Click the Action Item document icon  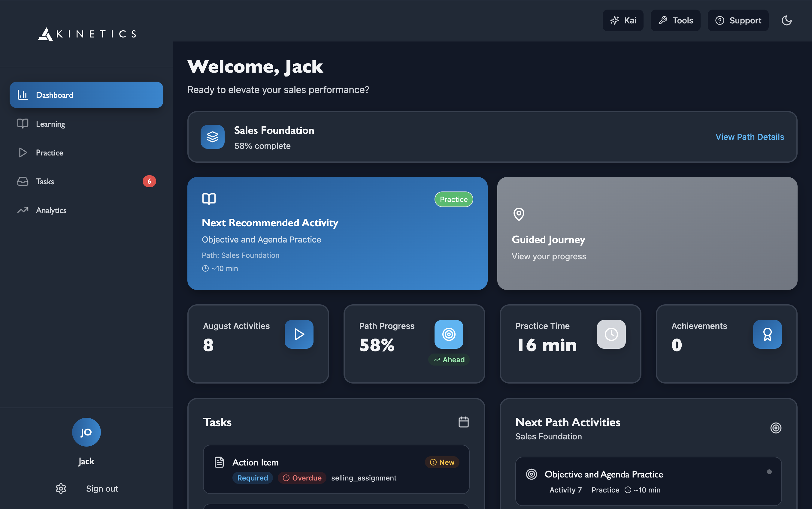219,462
